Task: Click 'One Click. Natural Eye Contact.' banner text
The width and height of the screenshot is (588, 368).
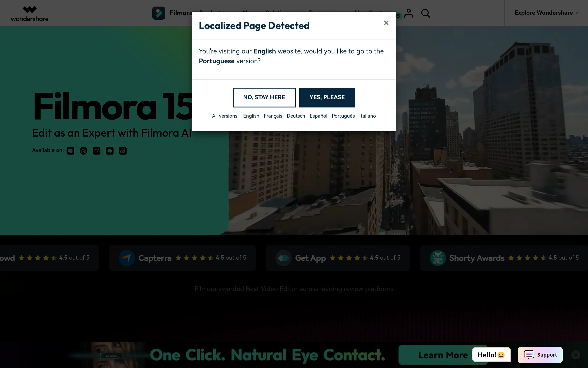Action: click(267, 355)
